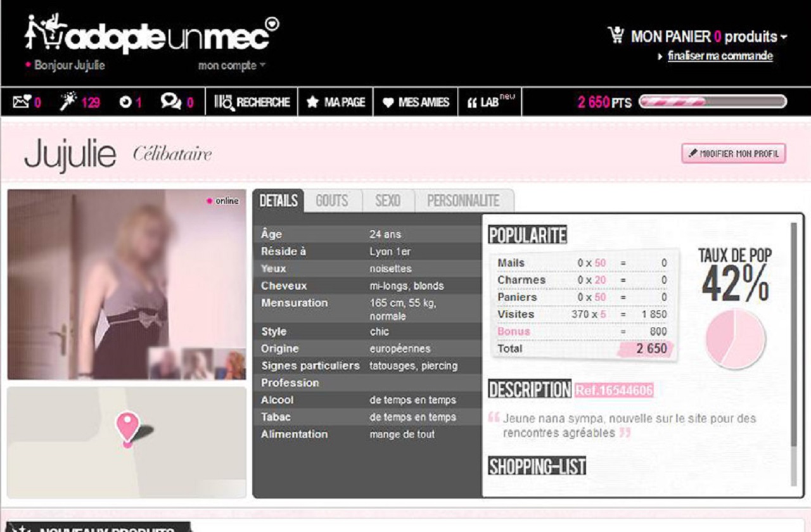Screen dimensions: 811x532
Task: Click the finaliser ma commande link
Action: tap(720, 56)
